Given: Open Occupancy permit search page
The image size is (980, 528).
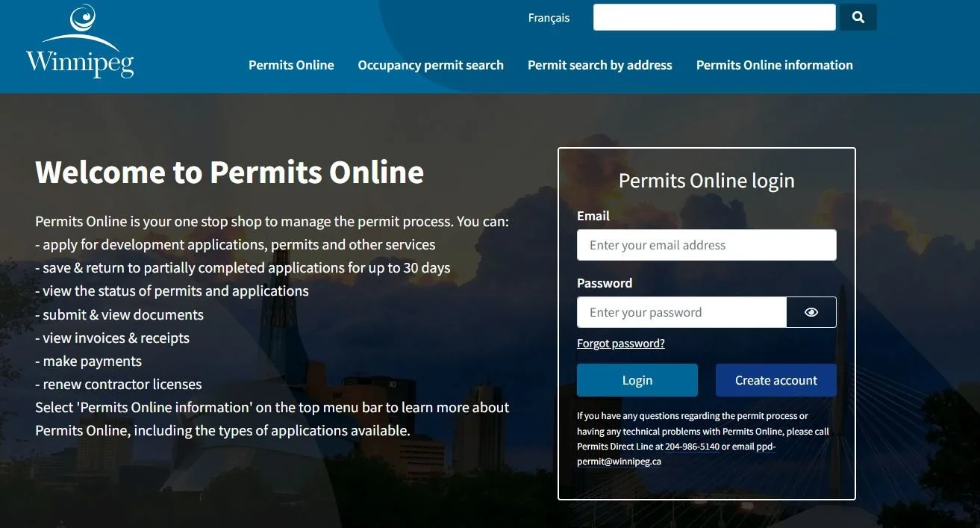Looking at the screenshot, I should tap(431, 65).
